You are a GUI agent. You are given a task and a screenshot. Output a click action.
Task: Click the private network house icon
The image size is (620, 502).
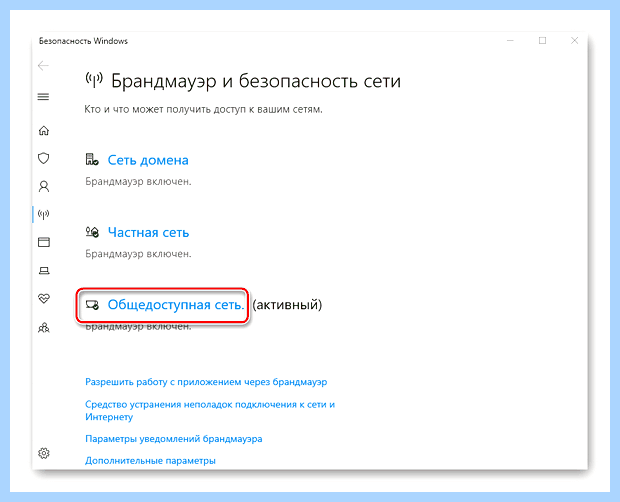[x=92, y=232]
